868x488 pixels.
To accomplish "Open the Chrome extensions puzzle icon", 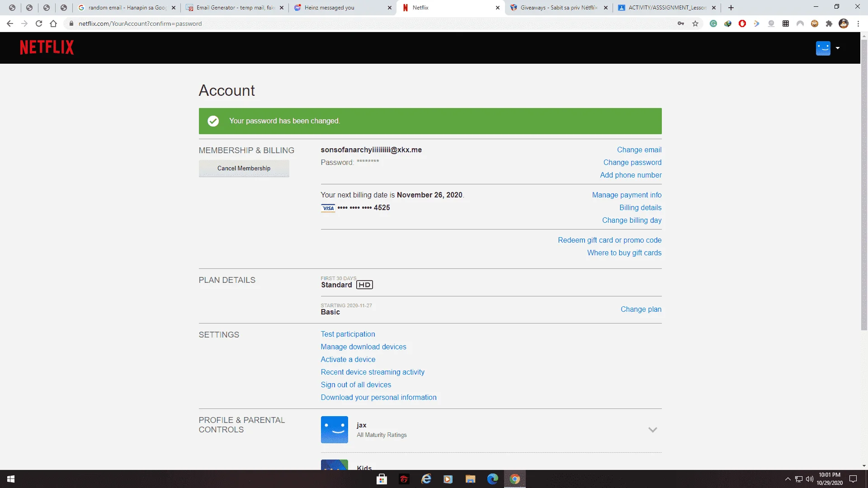I will [x=829, y=23].
